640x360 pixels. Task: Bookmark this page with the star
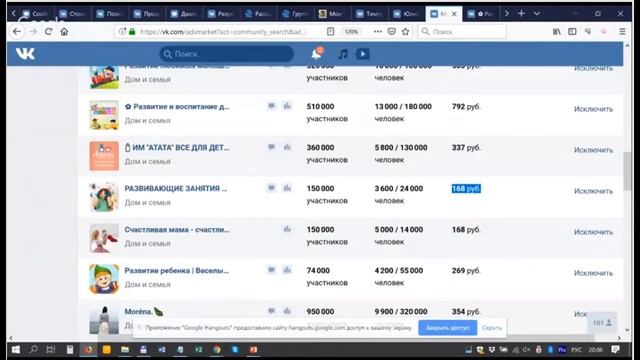(x=405, y=31)
